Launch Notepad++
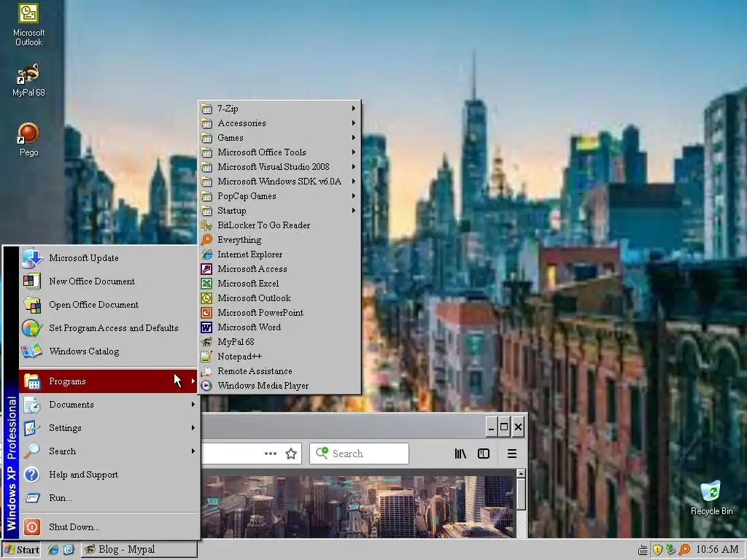Image resolution: width=747 pixels, height=560 pixels. point(279,357)
